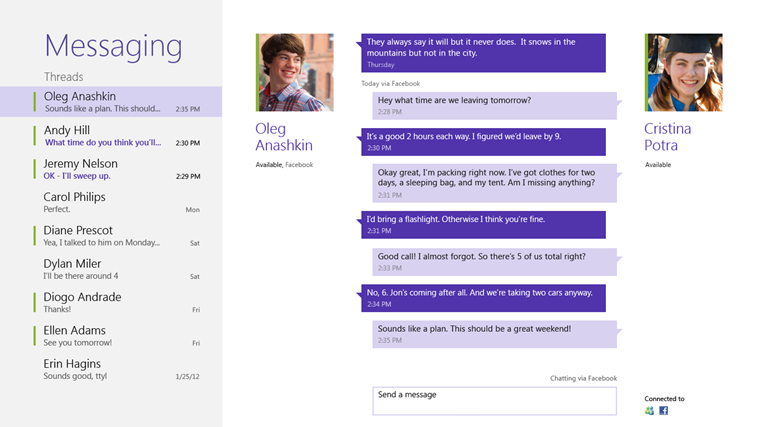
Task: Open the Oleg Anashkin thread
Action: point(111,102)
